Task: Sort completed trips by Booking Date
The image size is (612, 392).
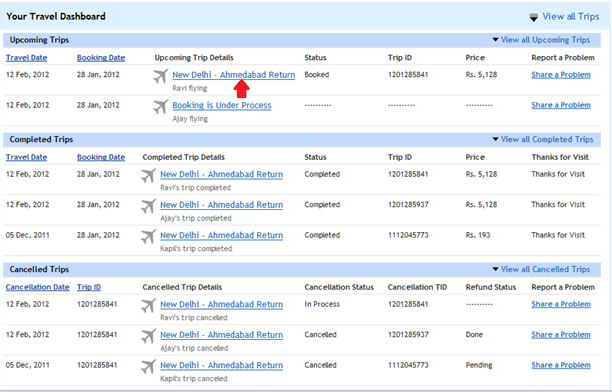Action: pyautogui.click(x=101, y=157)
